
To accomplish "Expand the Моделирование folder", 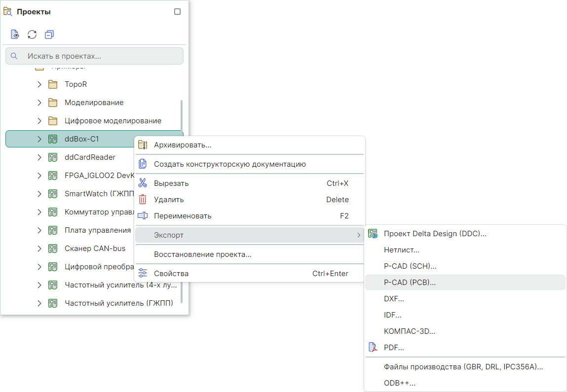I will 39,103.
